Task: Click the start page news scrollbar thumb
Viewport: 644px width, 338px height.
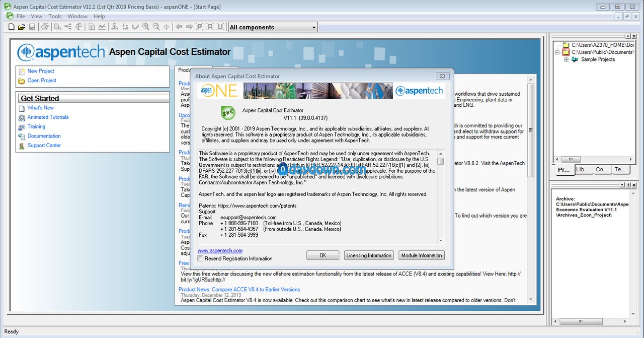Action: pos(530,131)
